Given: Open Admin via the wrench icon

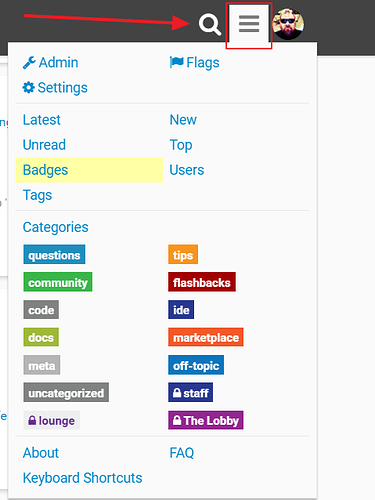Looking at the screenshot, I should click(29, 62).
